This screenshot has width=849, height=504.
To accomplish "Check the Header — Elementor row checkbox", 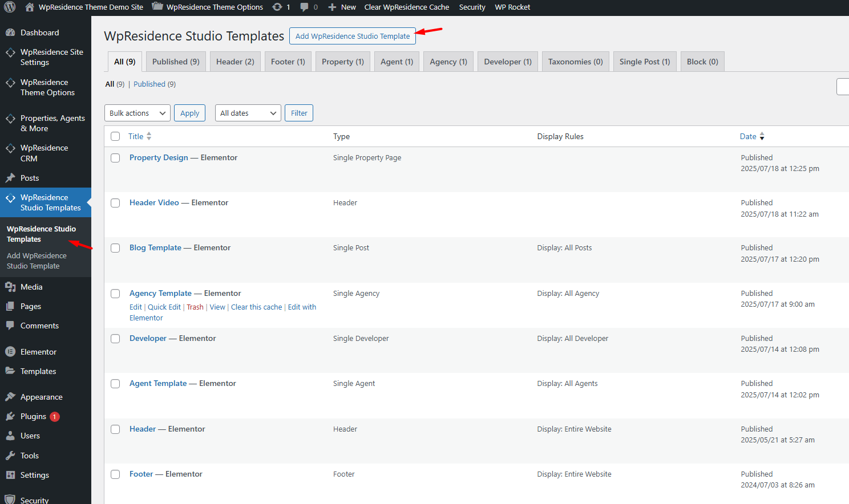I will [115, 429].
